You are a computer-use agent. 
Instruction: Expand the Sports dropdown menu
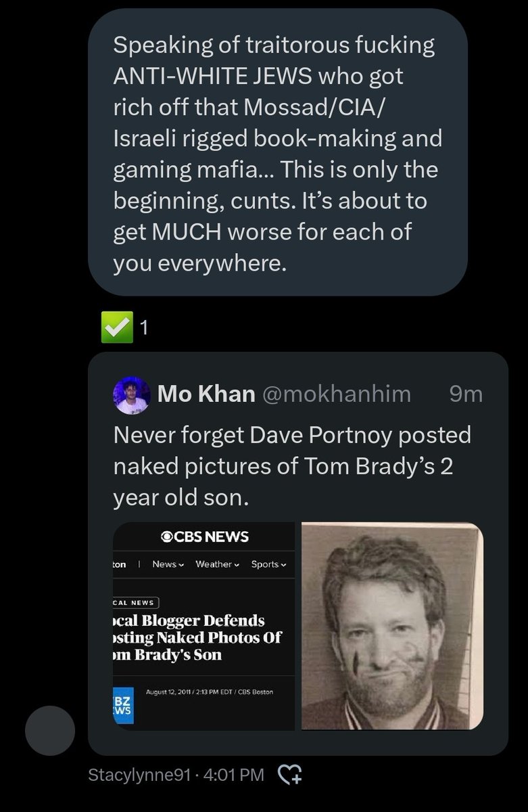pos(268,564)
